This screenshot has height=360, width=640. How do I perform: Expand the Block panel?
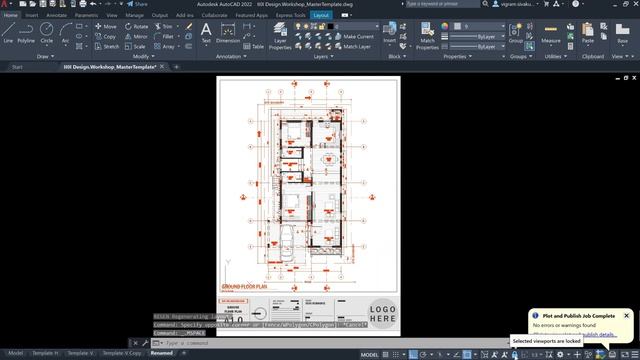(x=397, y=56)
